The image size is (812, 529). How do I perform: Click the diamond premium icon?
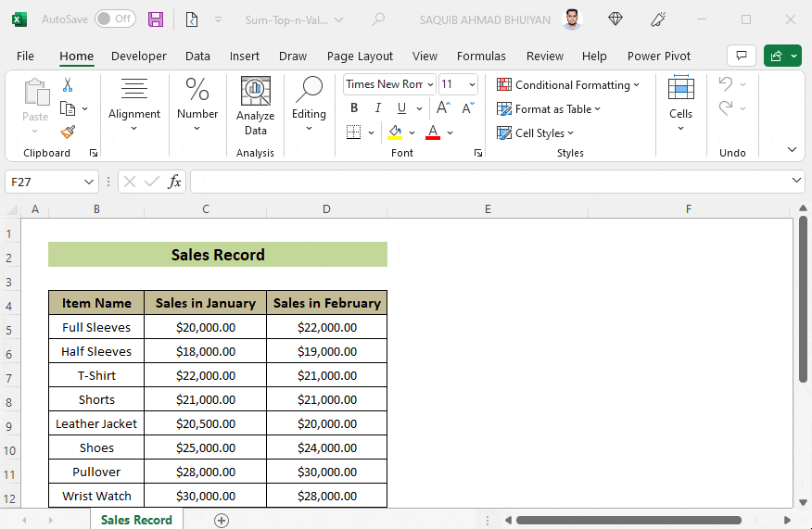(615, 19)
